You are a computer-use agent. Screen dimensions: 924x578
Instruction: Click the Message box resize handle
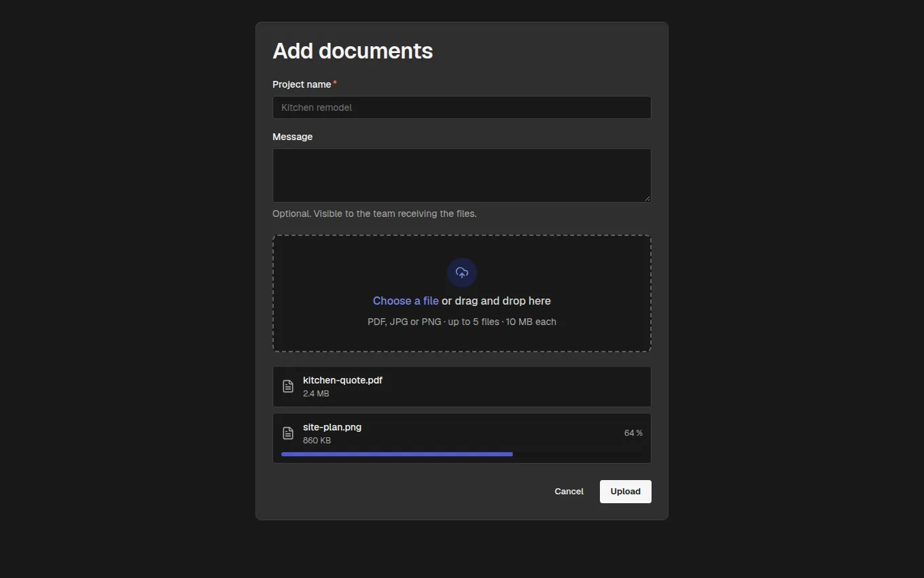click(x=647, y=198)
